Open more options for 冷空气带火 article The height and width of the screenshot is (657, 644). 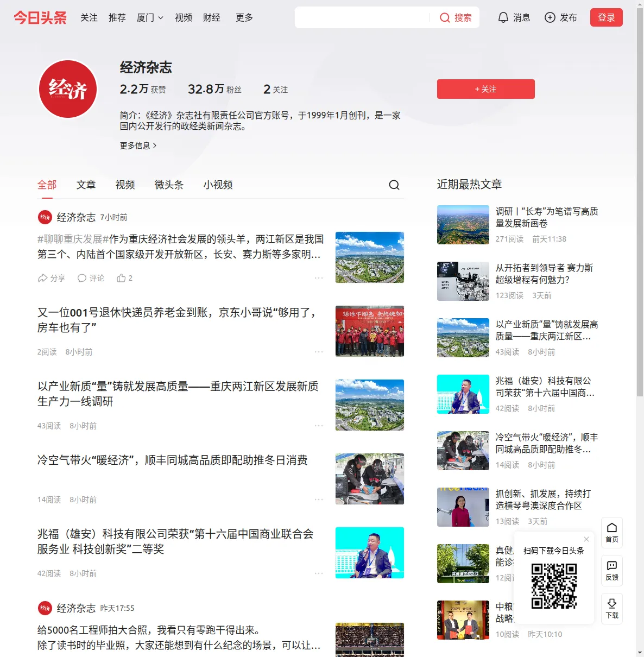[x=319, y=500]
